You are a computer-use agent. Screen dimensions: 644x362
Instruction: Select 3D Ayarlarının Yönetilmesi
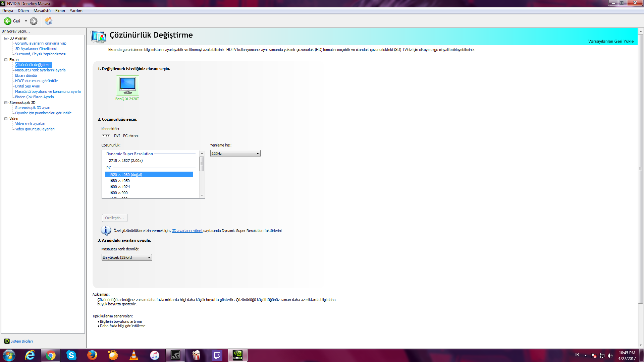click(x=36, y=49)
